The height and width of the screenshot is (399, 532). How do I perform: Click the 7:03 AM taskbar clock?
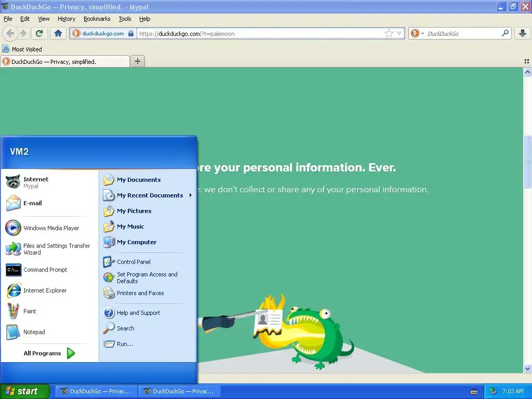513,391
